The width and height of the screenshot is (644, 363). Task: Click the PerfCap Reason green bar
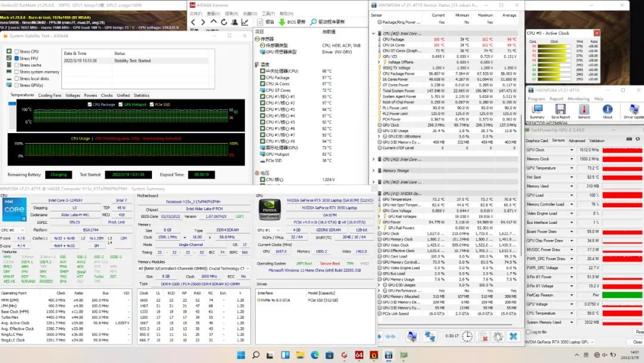coord(622,295)
